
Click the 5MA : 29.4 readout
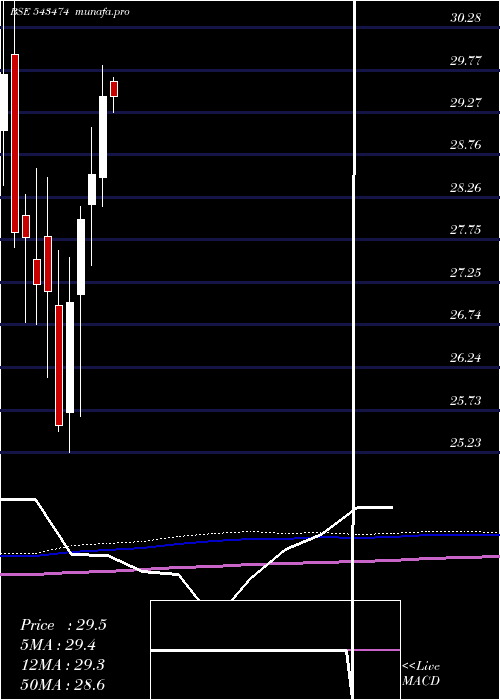(x=59, y=645)
